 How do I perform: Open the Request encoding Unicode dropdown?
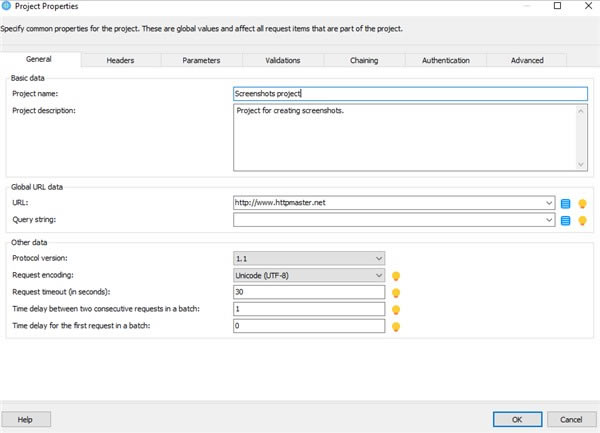click(x=309, y=275)
